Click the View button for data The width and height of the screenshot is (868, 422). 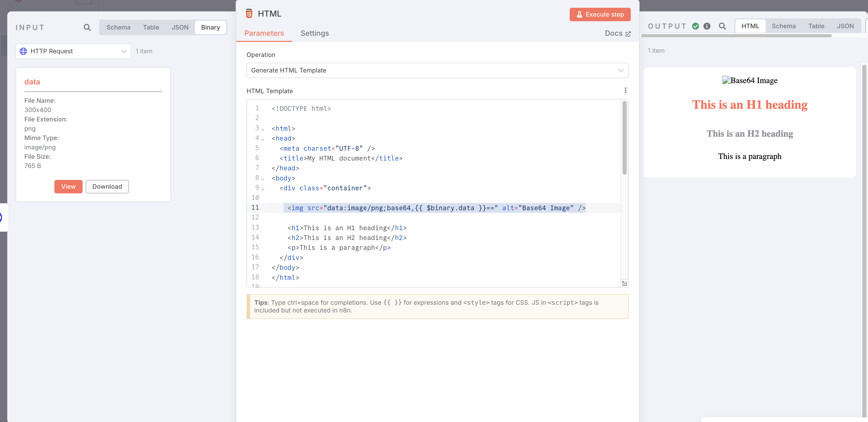(x=68, y=187)
